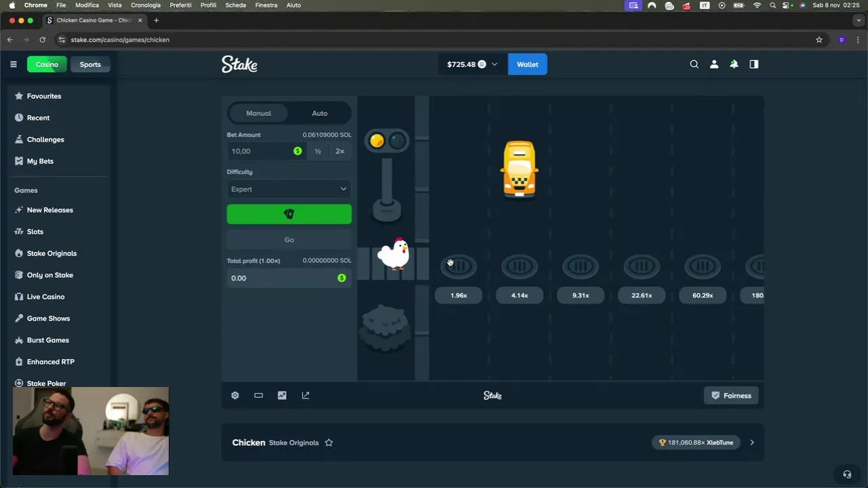Open the Modifica menu
868x488 pixels.
point(87,5)
